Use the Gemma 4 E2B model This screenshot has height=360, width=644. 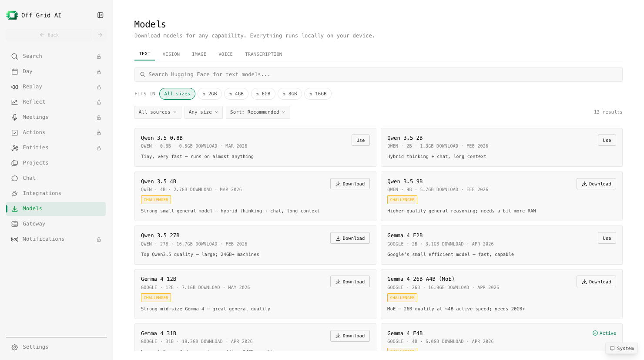pyautogui.click(x=607, y=238)
